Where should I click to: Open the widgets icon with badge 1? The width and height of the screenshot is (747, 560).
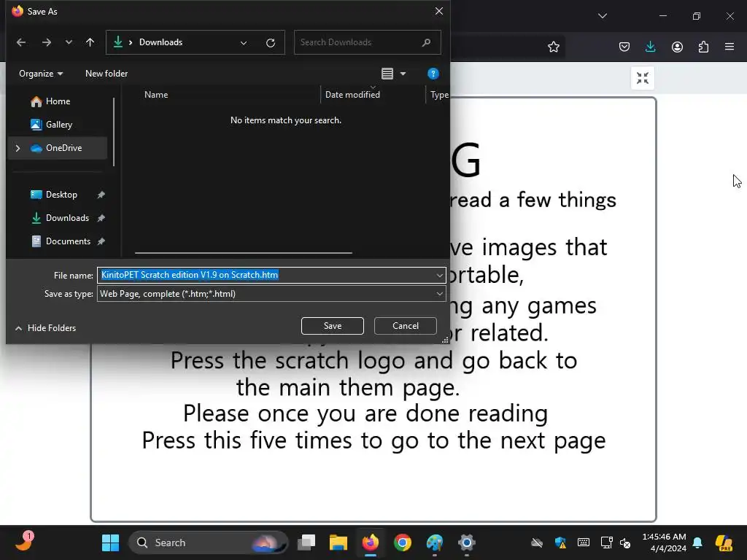tap(24, 542)
